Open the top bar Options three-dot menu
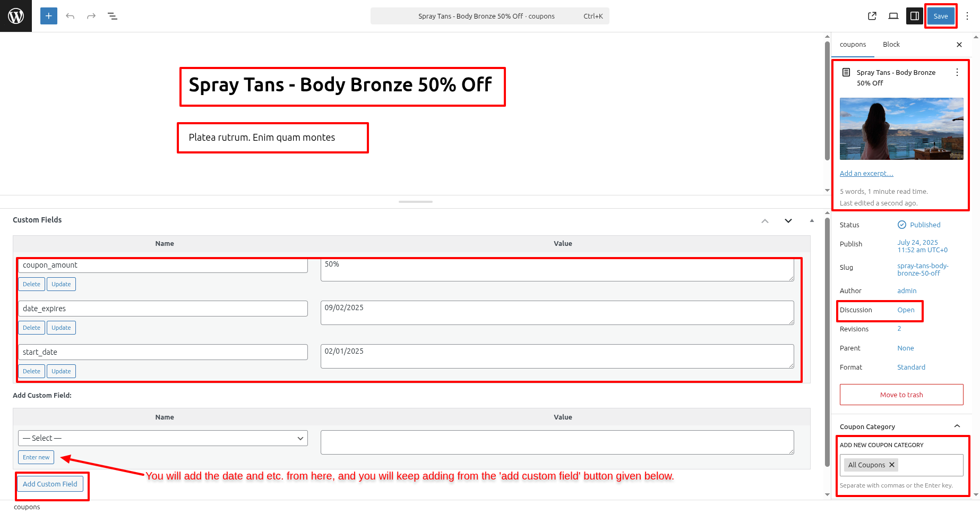Screen dimensions: 980x513 pyautogui.click(x=967, y=16)
